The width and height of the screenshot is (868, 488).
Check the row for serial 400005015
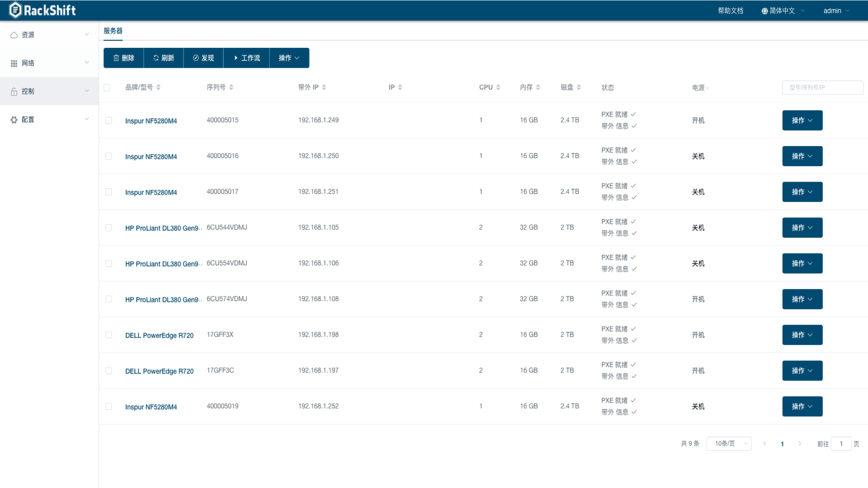click(108, 121)
